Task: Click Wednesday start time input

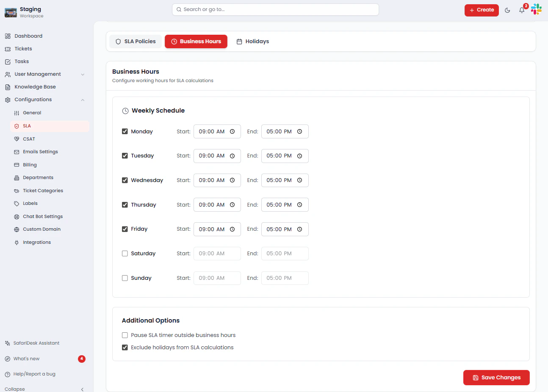Action: [x=217, y=180]
